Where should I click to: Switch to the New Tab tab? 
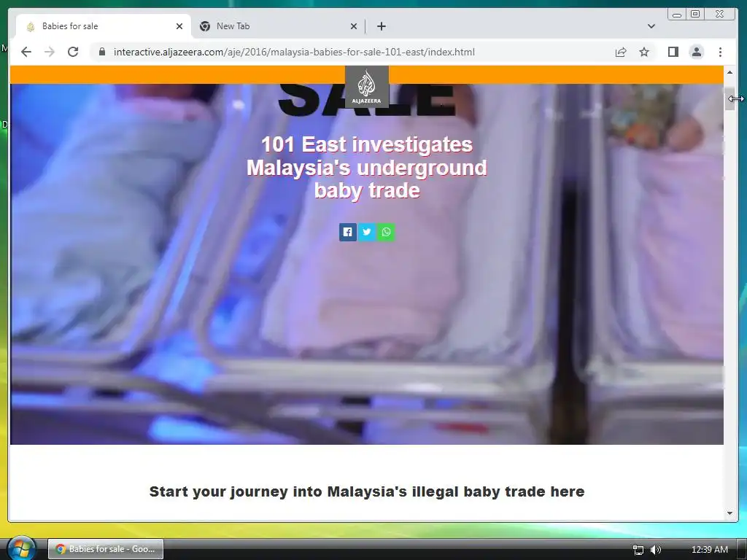pos(278,26)
